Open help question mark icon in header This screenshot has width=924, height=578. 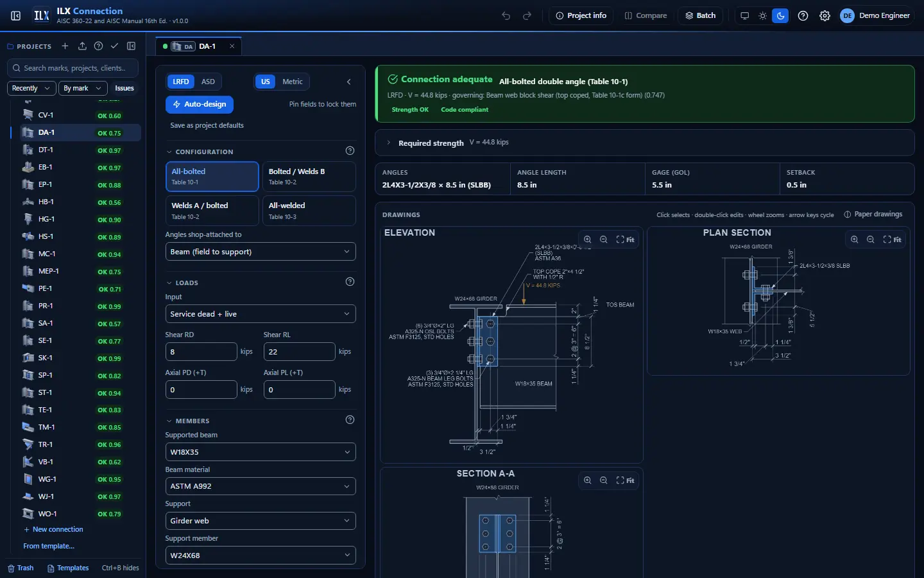tap(803, 15)
